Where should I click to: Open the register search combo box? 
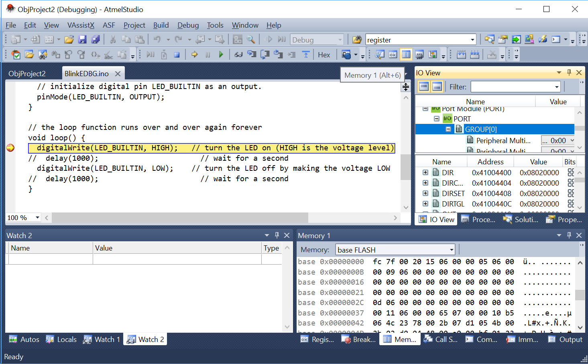(472, 40)
